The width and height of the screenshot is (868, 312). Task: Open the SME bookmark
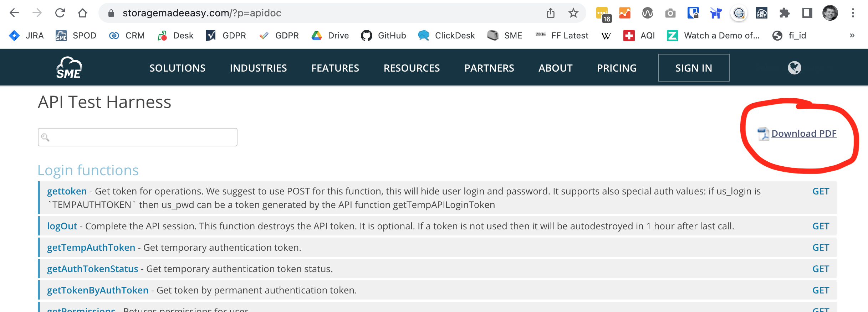[505, 36]
